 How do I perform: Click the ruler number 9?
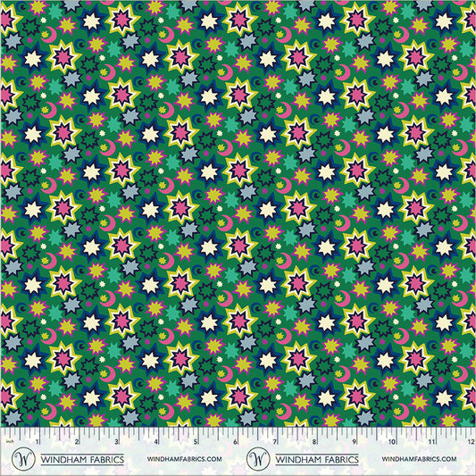tap(354, 442)
